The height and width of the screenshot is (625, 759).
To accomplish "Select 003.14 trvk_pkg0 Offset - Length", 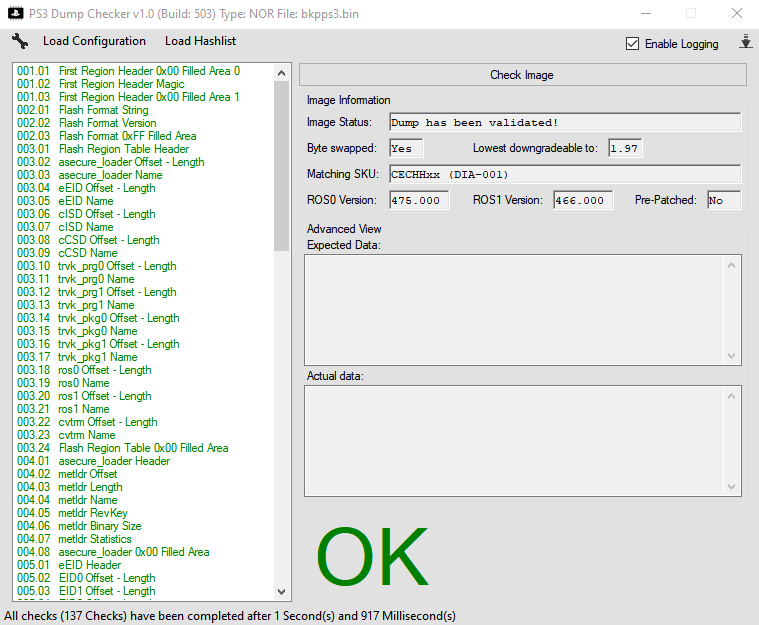I will (98, 318).
